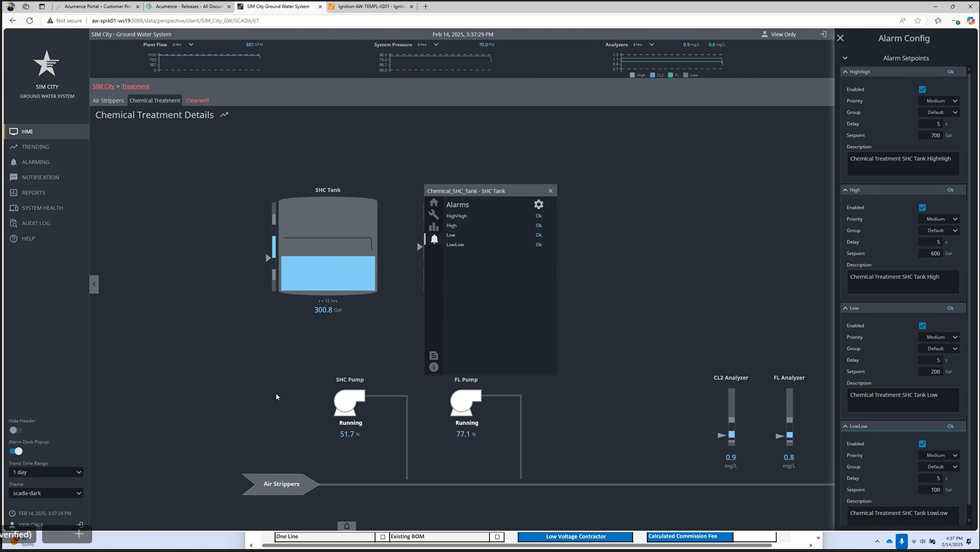Open Alarming in the left navigation
Image resolution: width=980 pixels, height=552 pixels.
pyautogui.click(x=36, y=162)
